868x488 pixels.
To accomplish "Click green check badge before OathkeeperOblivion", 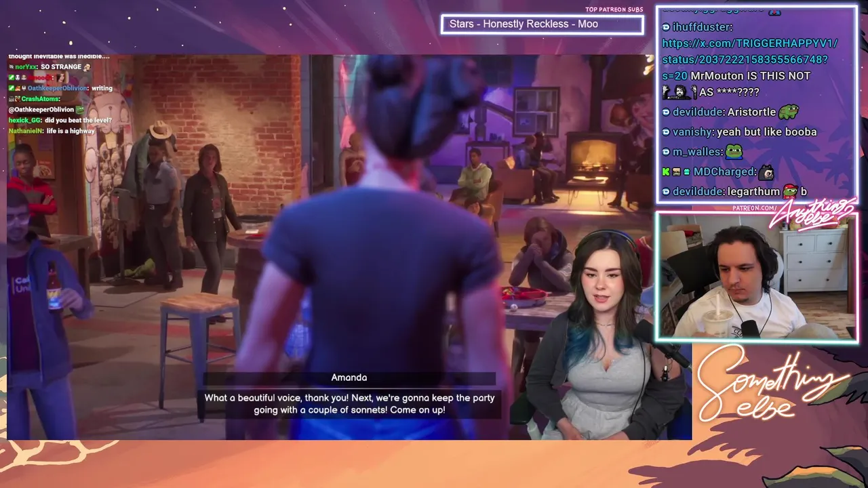I will (11, 88).
